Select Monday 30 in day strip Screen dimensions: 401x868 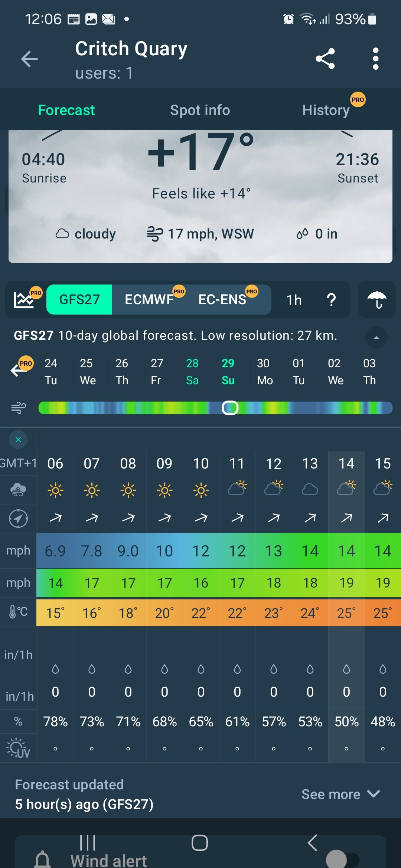pos(264,371)
